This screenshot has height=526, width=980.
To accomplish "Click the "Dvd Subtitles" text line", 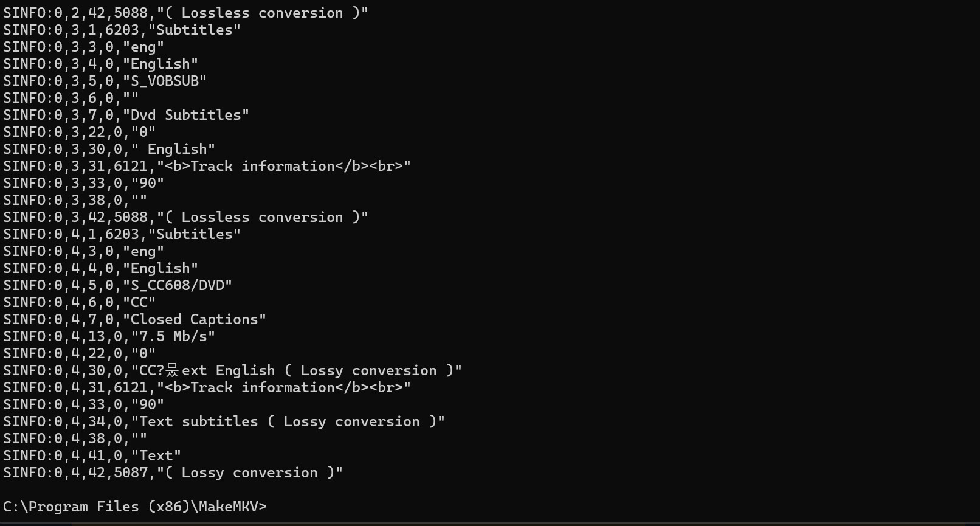I will [x=126, y=115].
